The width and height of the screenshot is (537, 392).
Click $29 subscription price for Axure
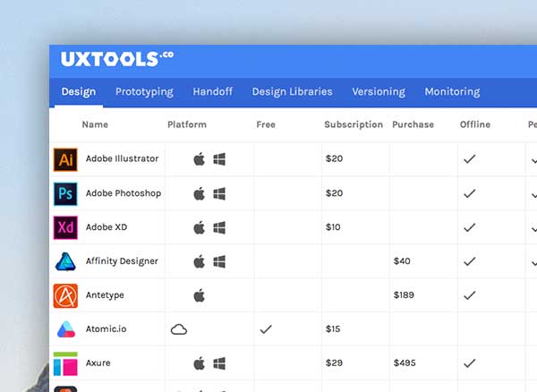point(334,362)
